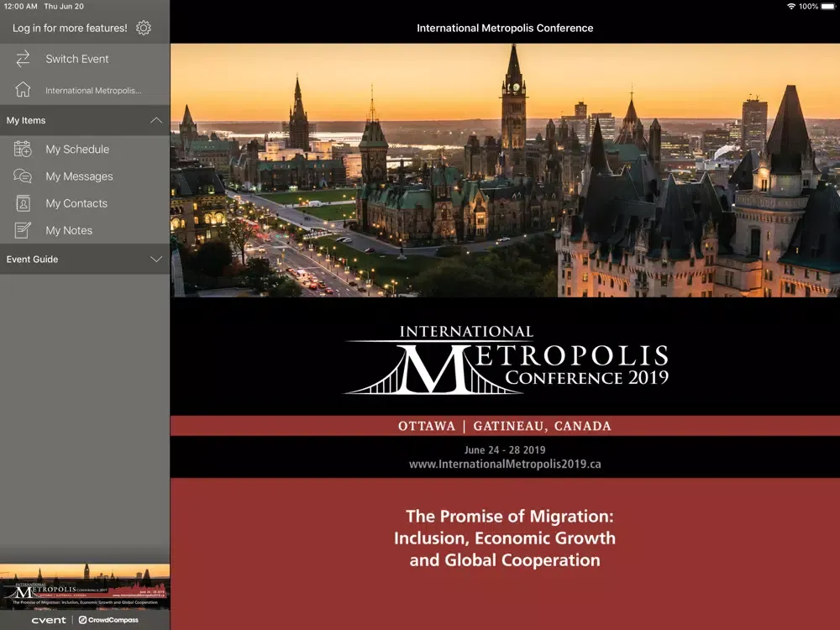Tap The Promise of Migration theme text
Image resolution: width=840 pixels, height=630 pixels.
pos(505,538)
